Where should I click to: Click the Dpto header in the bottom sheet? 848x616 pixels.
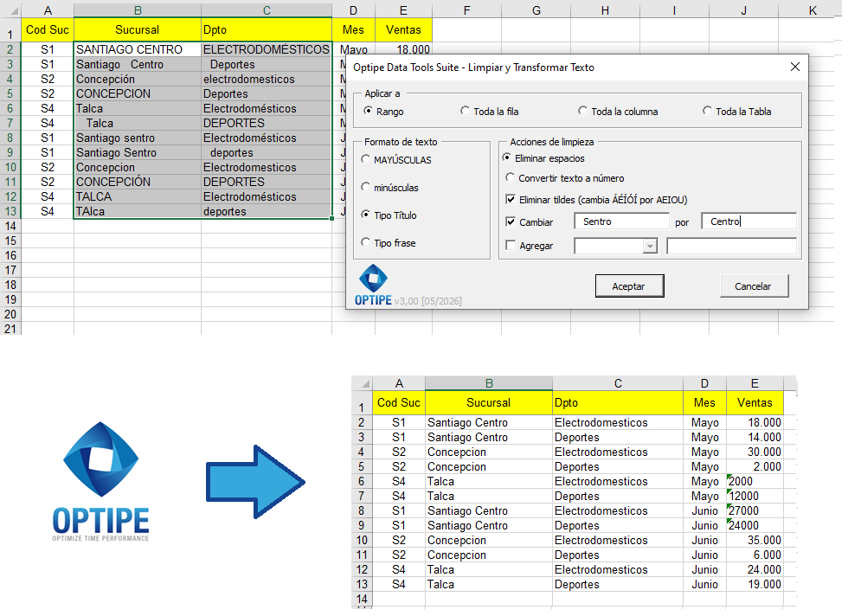coord(618,402)
